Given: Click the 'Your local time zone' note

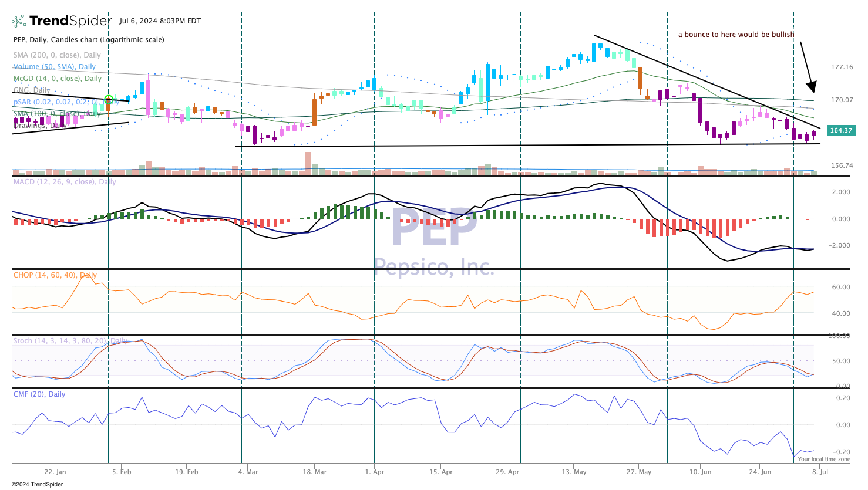Looking at the screenshot, I should pyautogui.click(x=824, y=459).
